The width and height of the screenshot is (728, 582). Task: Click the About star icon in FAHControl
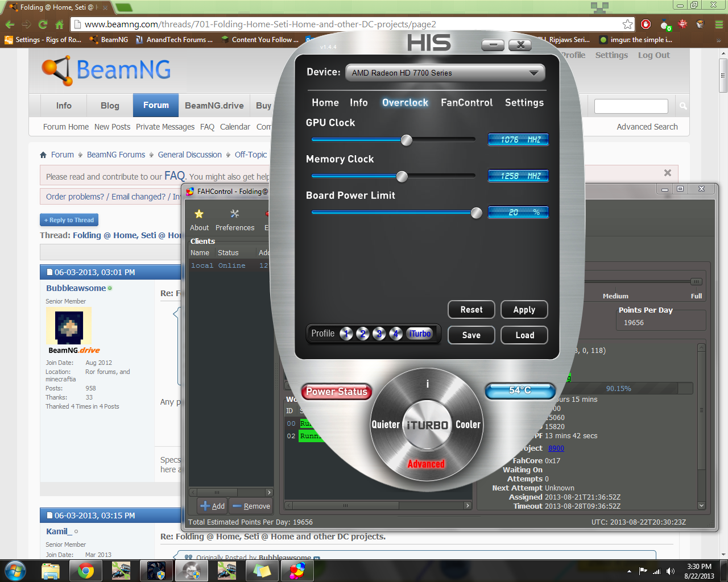(x=199, y=219)
